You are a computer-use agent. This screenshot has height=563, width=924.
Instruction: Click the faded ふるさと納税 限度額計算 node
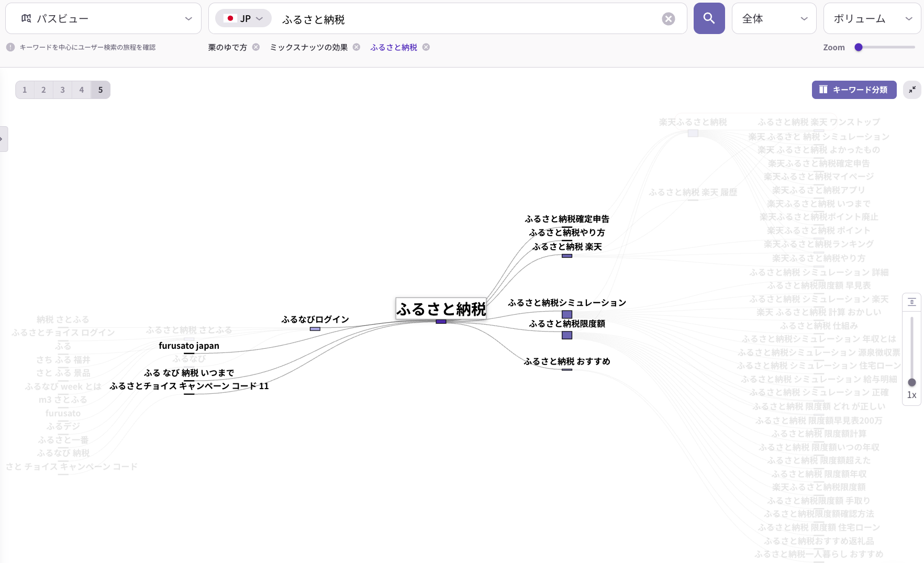click(819, 434)
